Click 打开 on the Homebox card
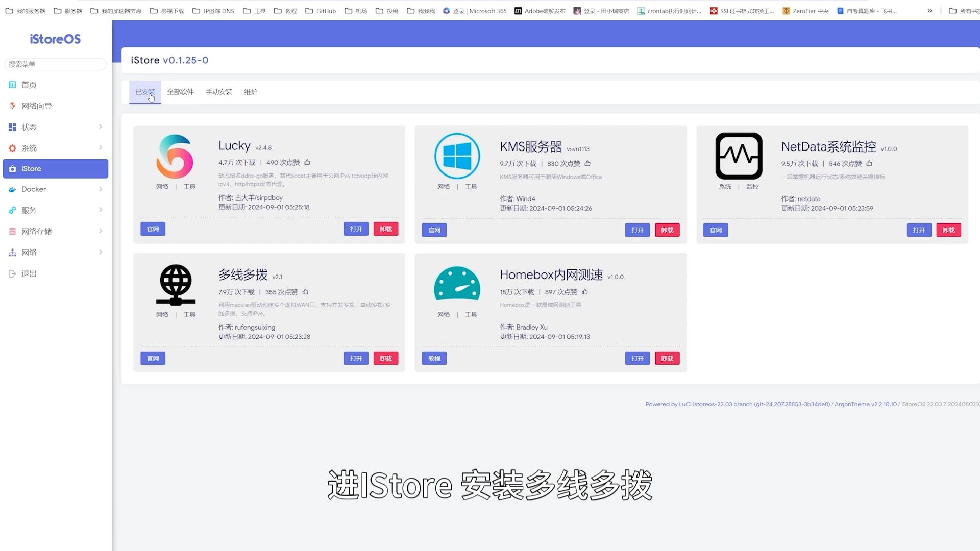The height and width of the screenshot is (551, 980). click(x=638, y=359)
